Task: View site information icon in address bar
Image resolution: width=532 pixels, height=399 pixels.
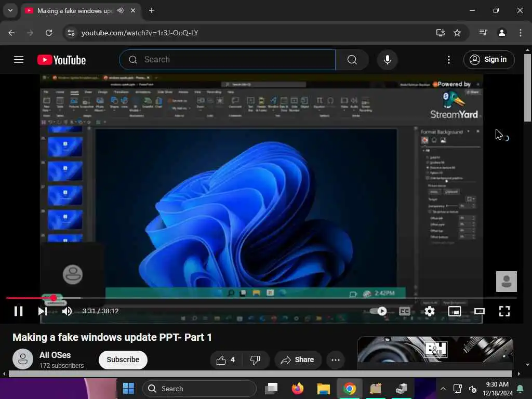Action: coord(71,33)
